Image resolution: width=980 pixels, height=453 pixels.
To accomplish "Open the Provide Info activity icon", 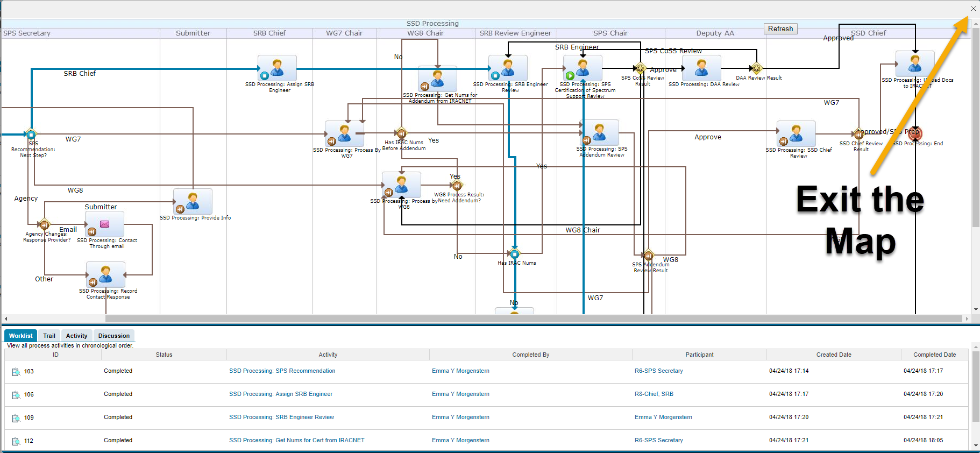I will click(x=193, y=201).
